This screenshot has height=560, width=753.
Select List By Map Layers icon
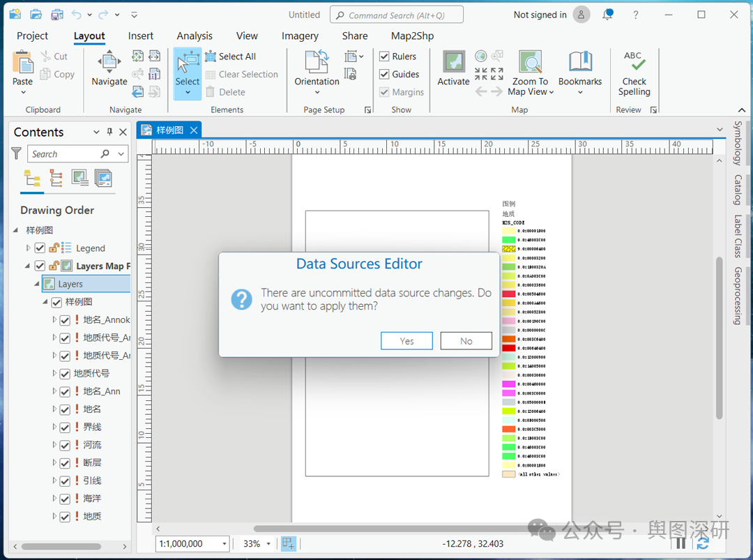[x=103, y=179]
